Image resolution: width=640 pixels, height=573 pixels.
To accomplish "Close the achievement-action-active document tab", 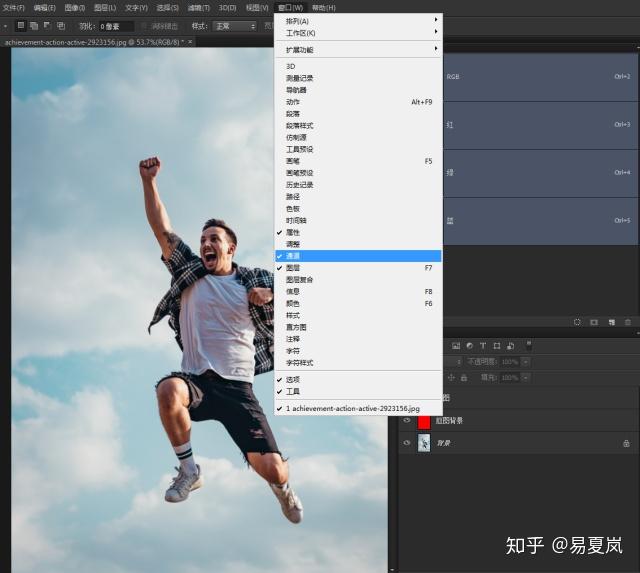I will click(190, 42).
